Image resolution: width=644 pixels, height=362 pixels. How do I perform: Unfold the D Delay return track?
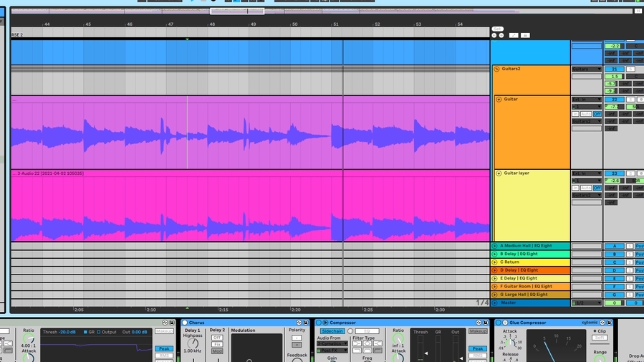tap(494, 270)
